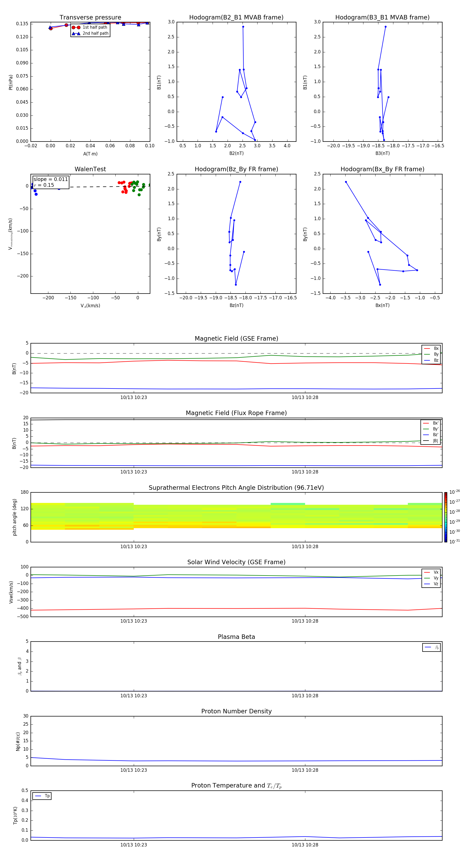Click the 'Vz' legend entry in velocity plot
This screenshot has width=473, height=868.
click(431, 584)
